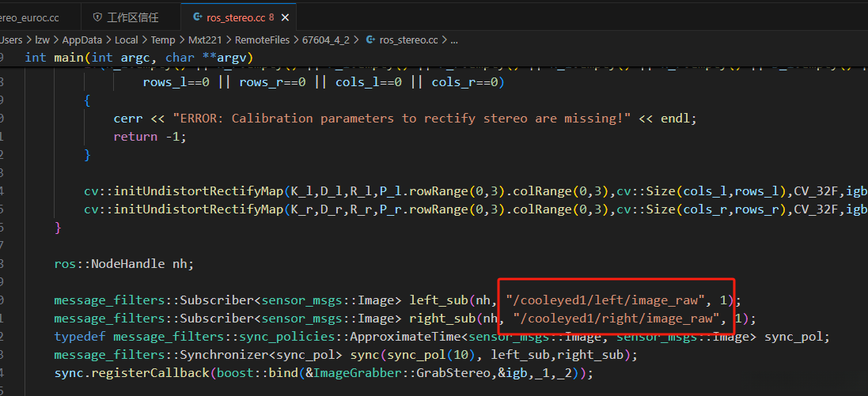The width and height of the screenshot is (868, 396).
Task: Select the ros_stereo.cc tab
Action: [x=236, y=17]
